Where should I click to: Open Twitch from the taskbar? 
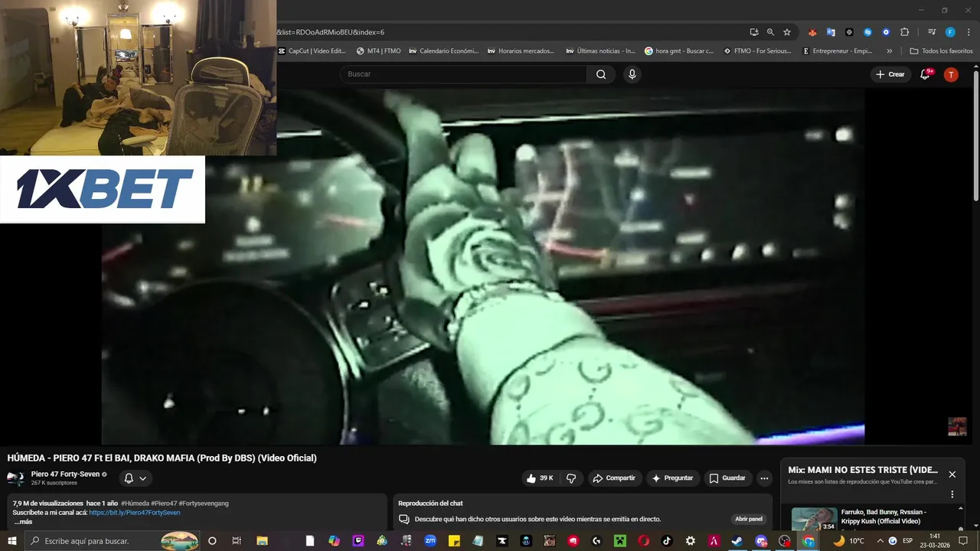tap(358, 541)
